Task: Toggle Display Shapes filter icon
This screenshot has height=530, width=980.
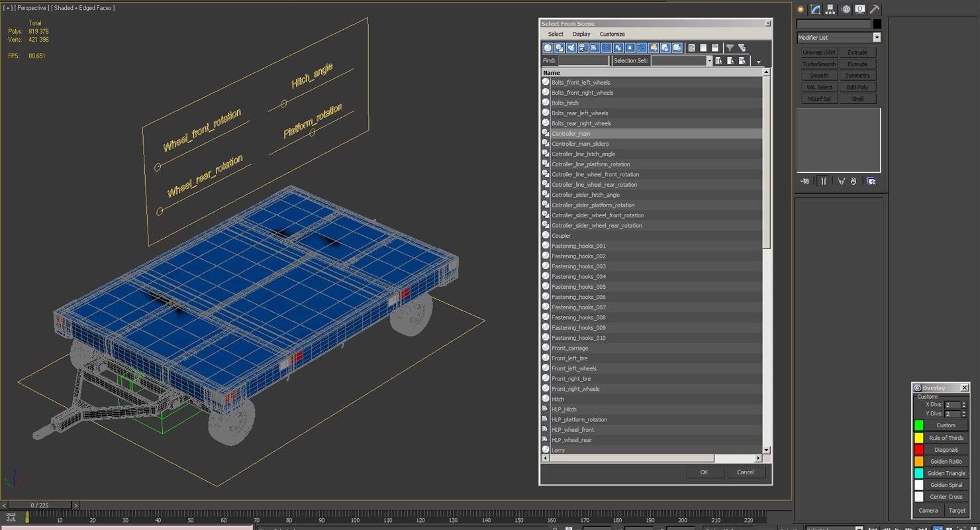Action: tap(560, 48)
